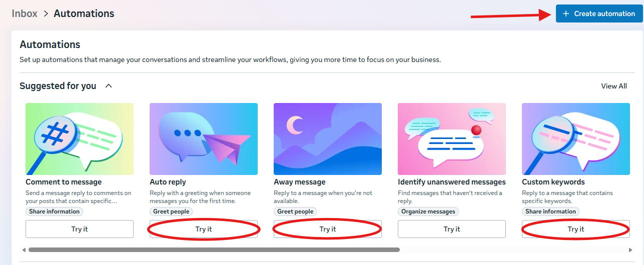Click the Organize messages tag
This screenshot has height=265, width=644.
[x=428, y=211]
